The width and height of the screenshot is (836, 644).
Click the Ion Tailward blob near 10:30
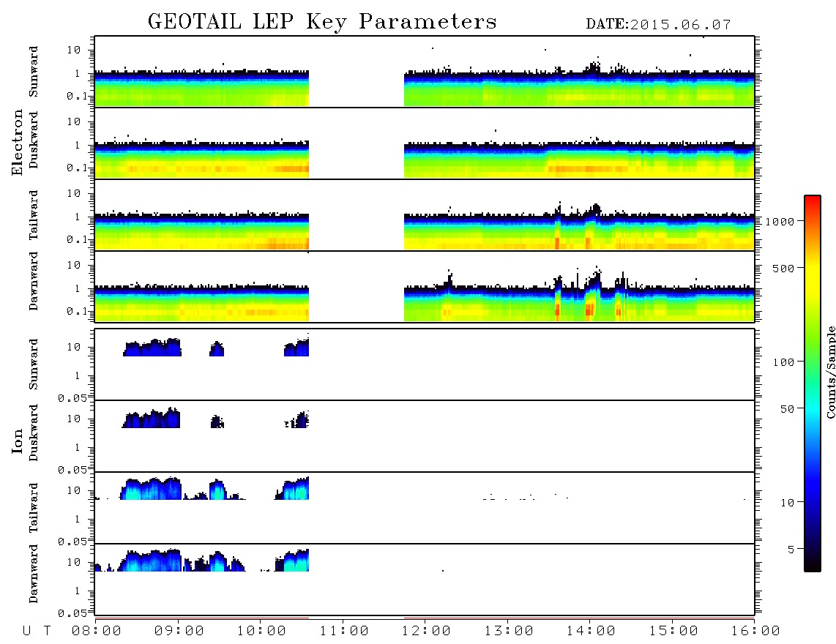click(x=292, y=488)
